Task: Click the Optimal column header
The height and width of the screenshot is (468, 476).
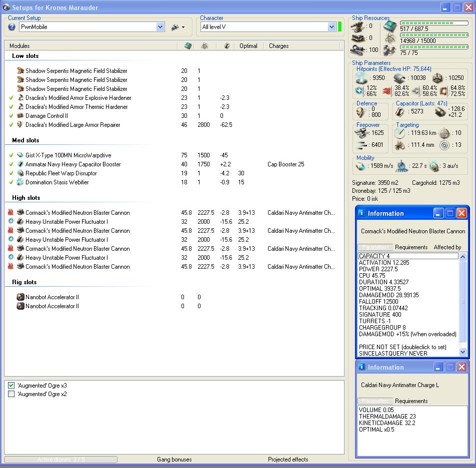Action: pos(248,46)
